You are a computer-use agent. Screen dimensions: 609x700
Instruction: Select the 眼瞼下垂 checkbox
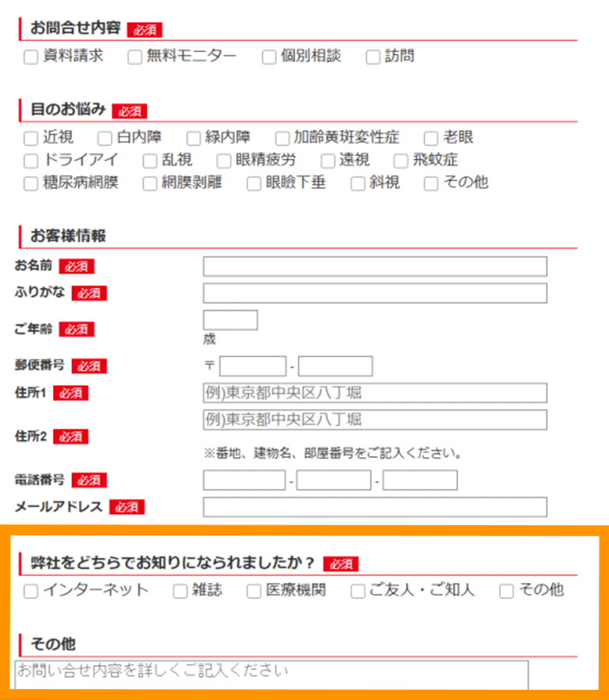(x=254, y=184)
